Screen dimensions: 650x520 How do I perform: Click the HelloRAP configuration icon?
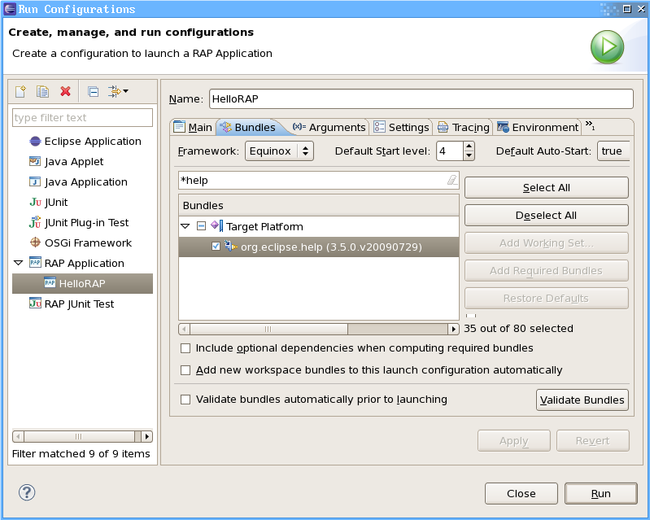click(x=50, y=283)
